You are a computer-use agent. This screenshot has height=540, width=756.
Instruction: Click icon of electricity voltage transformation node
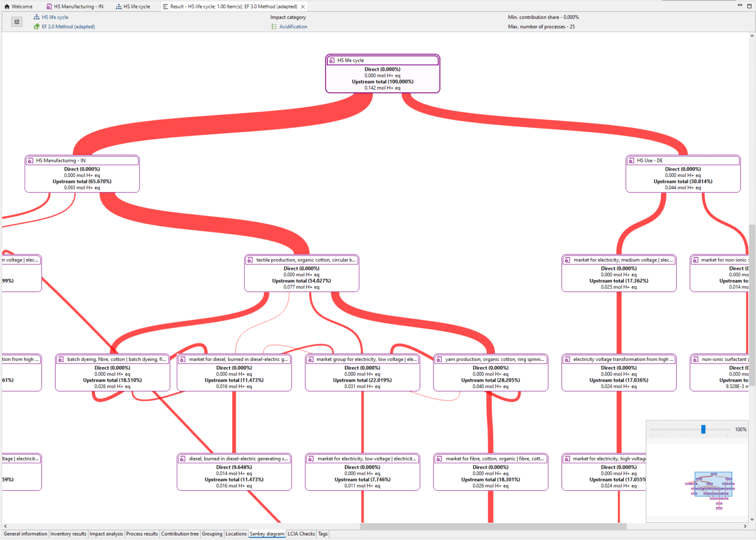[x=568, y=360]
